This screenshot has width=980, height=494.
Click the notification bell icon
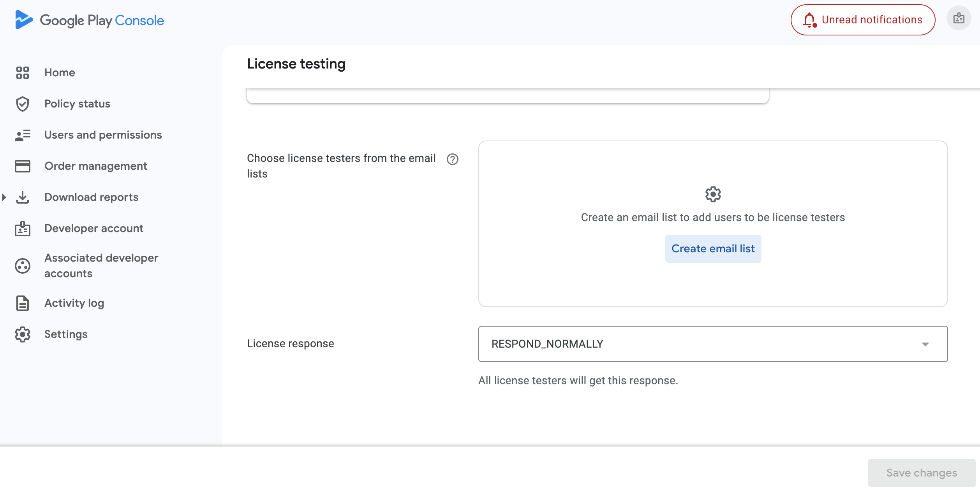coord(811,20)
